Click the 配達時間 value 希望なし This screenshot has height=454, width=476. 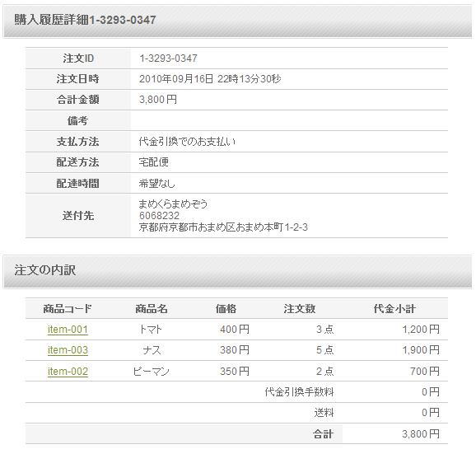[157, 184]
